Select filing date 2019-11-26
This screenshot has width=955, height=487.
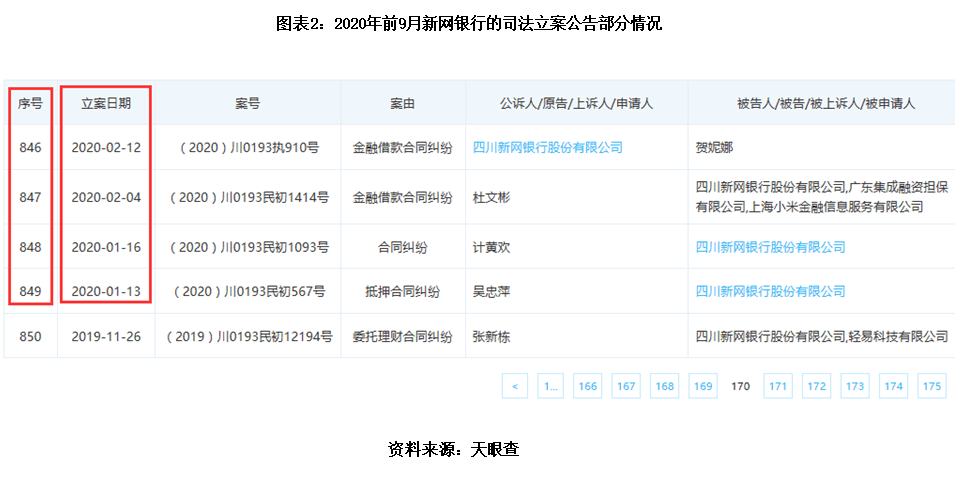pyautogui.click(x=106, y=336)
